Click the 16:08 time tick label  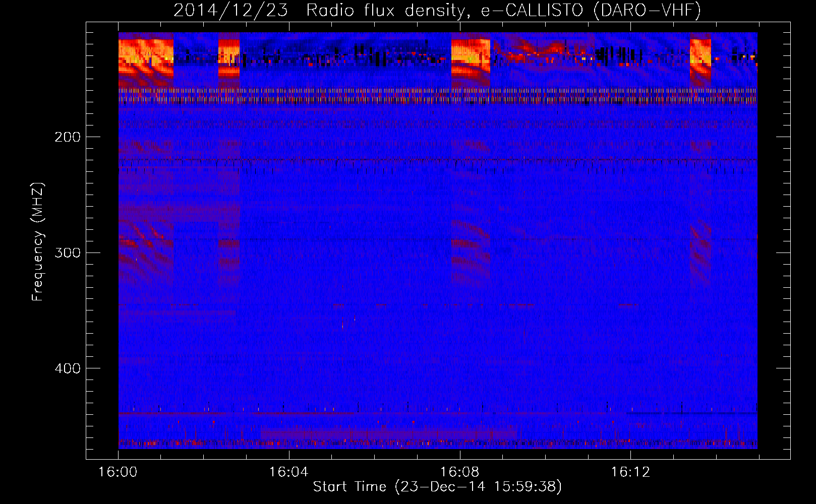[x=459, y=472]
